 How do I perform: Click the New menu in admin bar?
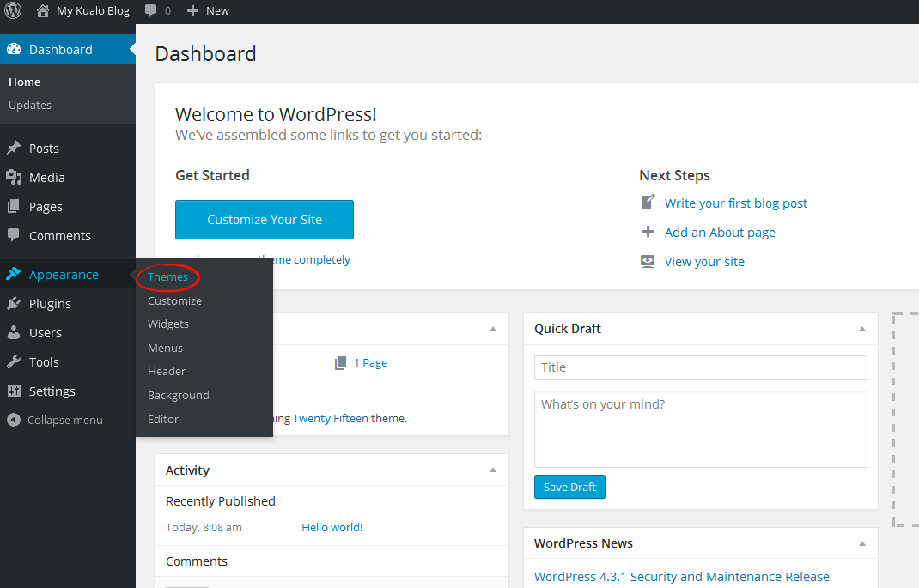pyautogui.click(x=217, y=10)
